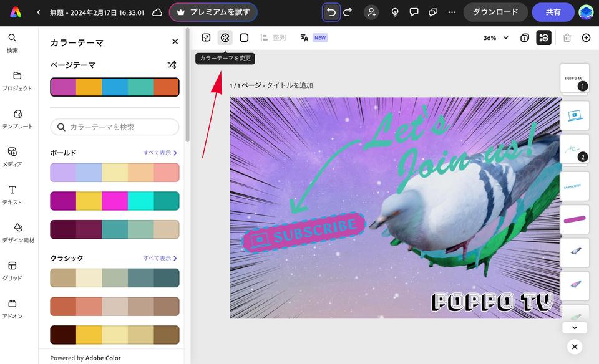Viewport: 599px width, 364px height.
Task: Toggle the layers panel view button
Action: [x=543, y=37]
